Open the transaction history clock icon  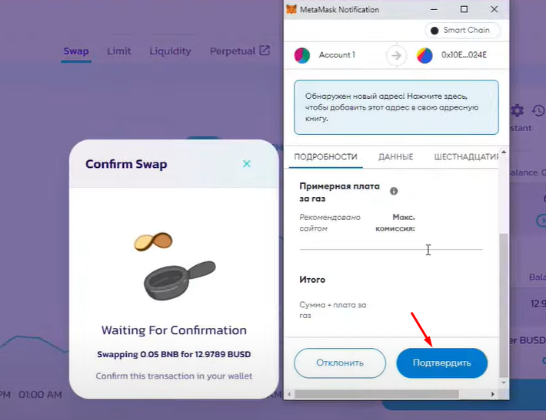538,111
